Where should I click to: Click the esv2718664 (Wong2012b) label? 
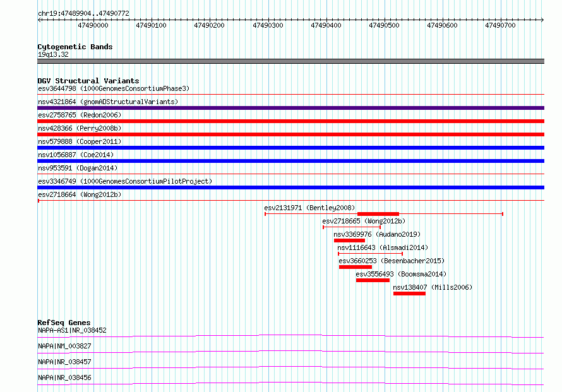pos(80,194)
